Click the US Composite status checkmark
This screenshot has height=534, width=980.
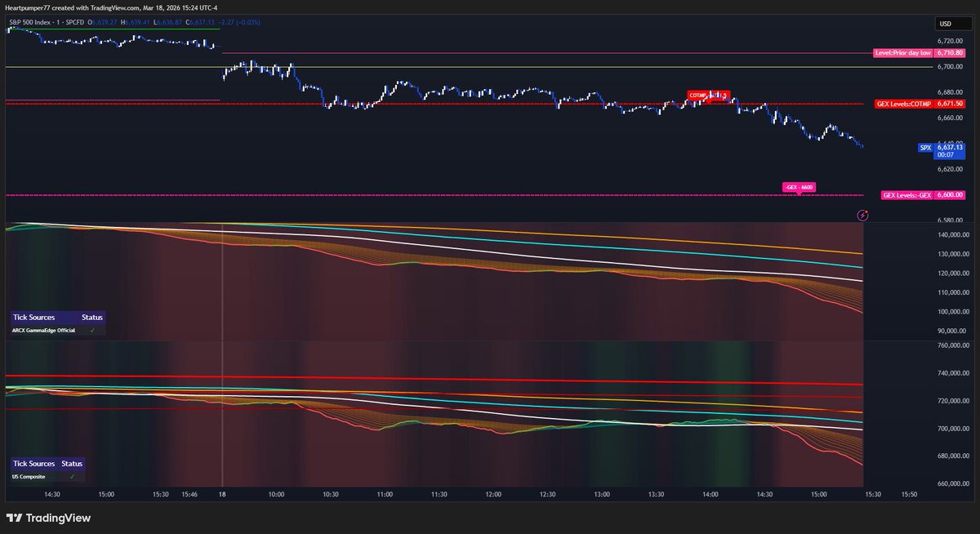(x=72, y=476)
